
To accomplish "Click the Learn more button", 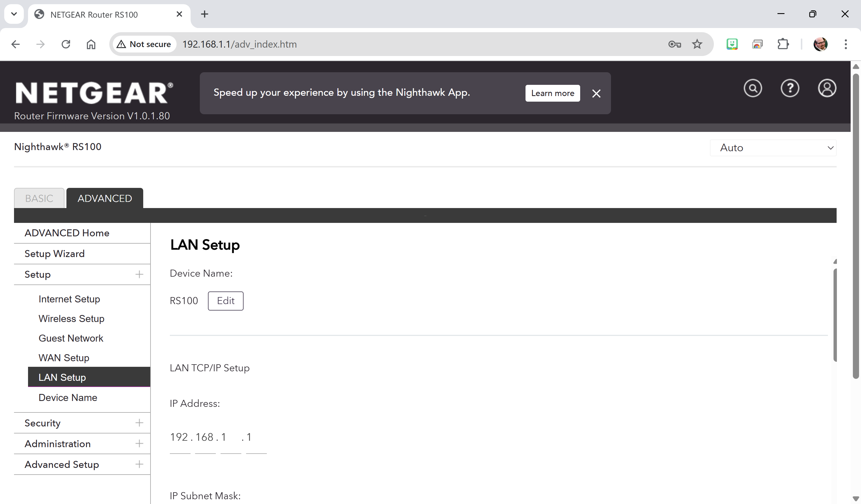I will click(x=552, y=93).
